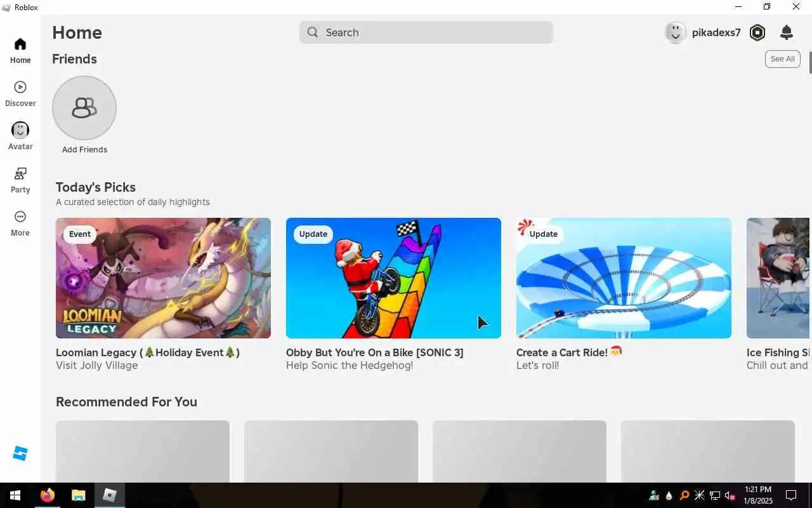Image resolution: width=812 pixels, height=508 pixels.
Task: Click the Recommended For You heading
Action: click(126, 402)
